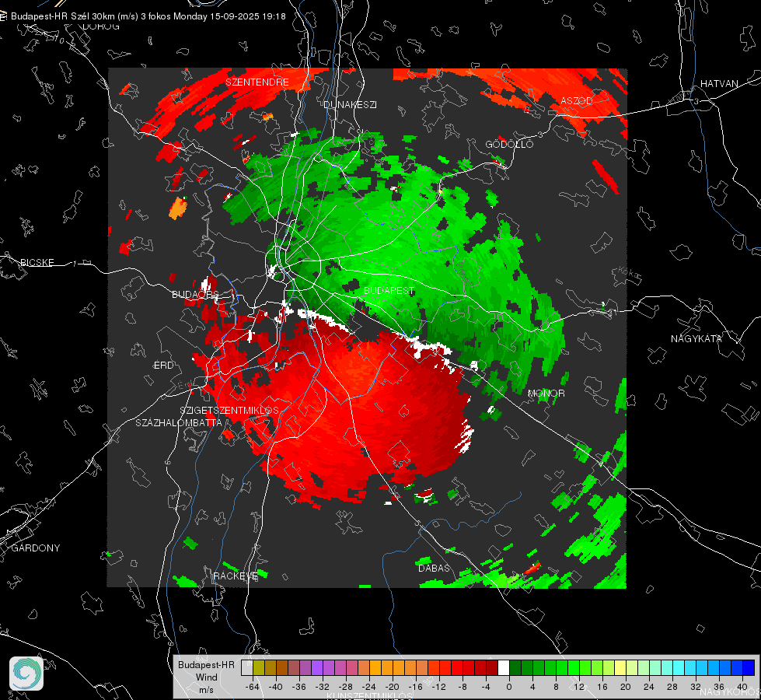Screen dimensions: 761x700
Task: Click the -4 value on the legend scale
Action: tap(485, 687)
